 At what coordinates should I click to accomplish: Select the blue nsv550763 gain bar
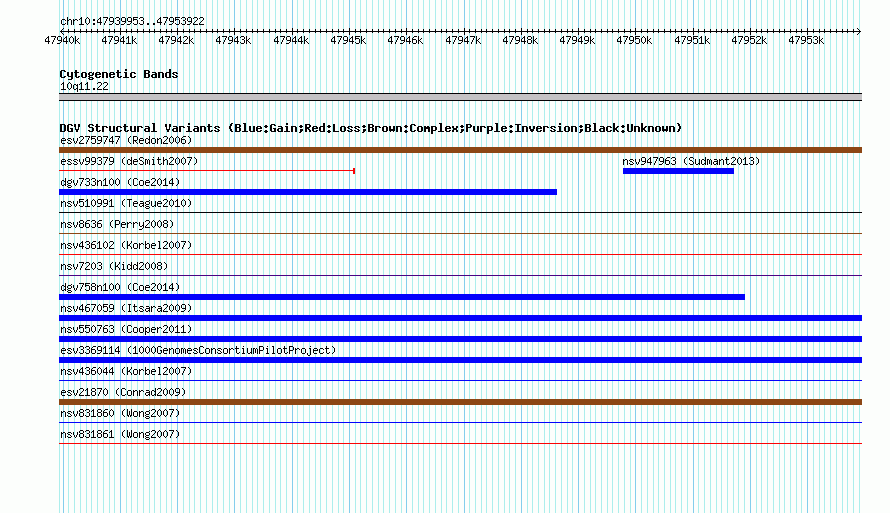tap(460, 339)
